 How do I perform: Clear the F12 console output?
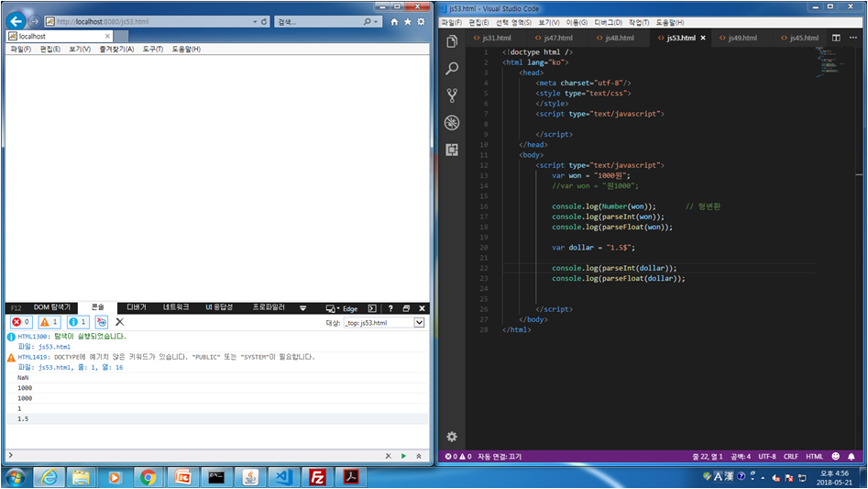click(119, 322)
